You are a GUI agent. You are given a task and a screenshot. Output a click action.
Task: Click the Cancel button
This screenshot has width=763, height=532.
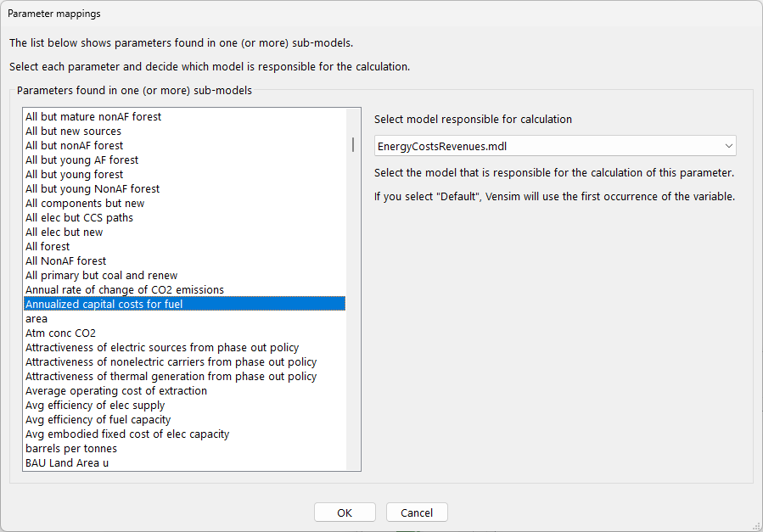click(x=417, y=512)
